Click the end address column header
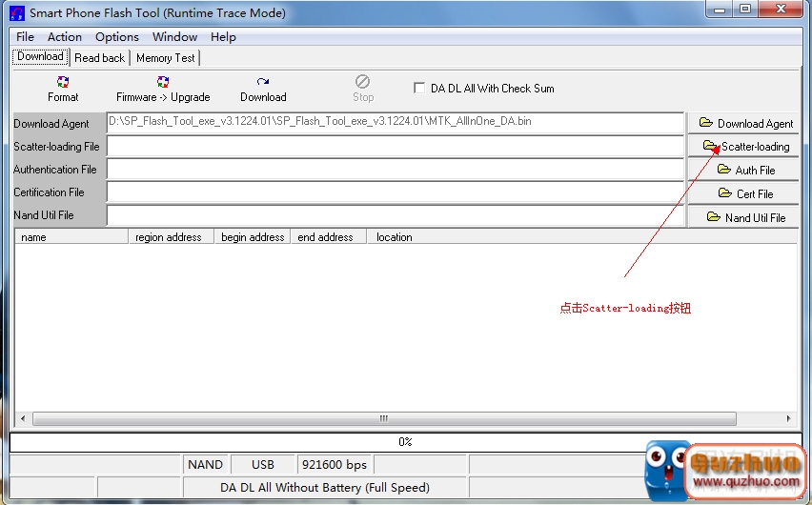The image size is (812, 505). [x=328, y=236]
